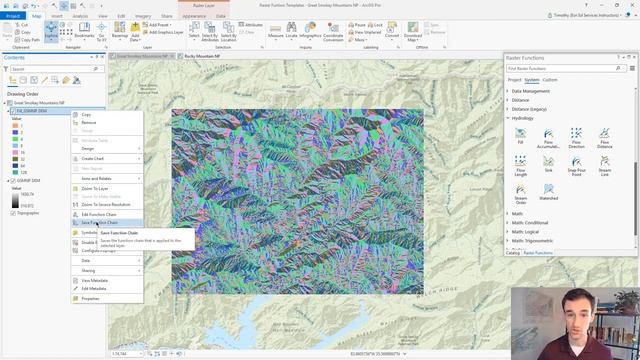The image size is (640, 360).
Task: Select the Sink raster function
Action: point(548,164)
